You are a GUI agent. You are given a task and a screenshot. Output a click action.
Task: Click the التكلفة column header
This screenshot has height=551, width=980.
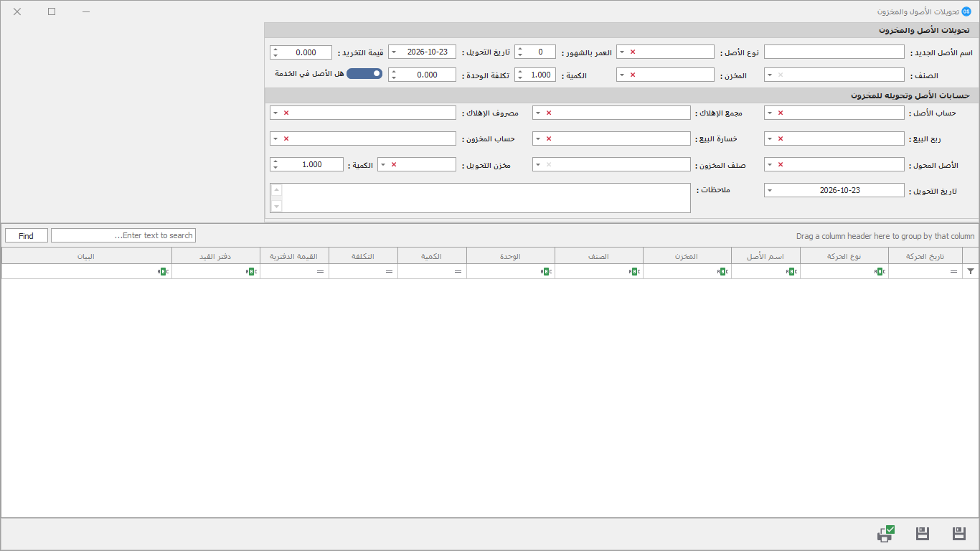click(x=363, y=256)
